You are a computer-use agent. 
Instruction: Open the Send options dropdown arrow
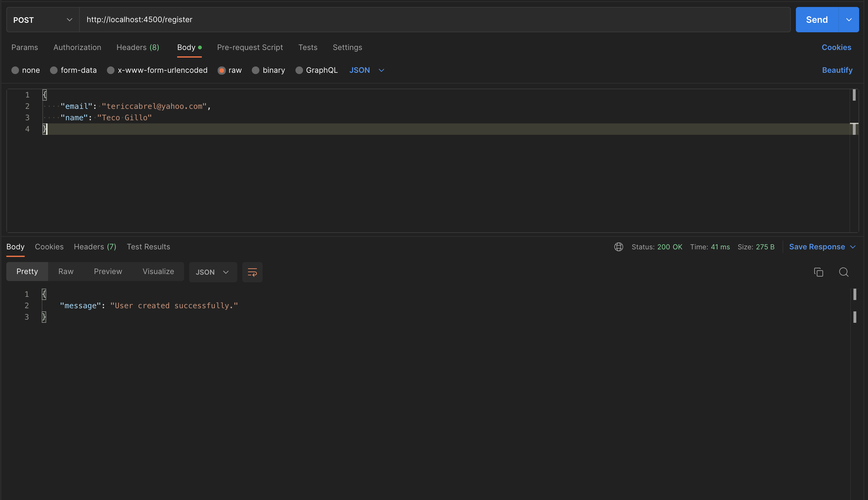(849, 20)
